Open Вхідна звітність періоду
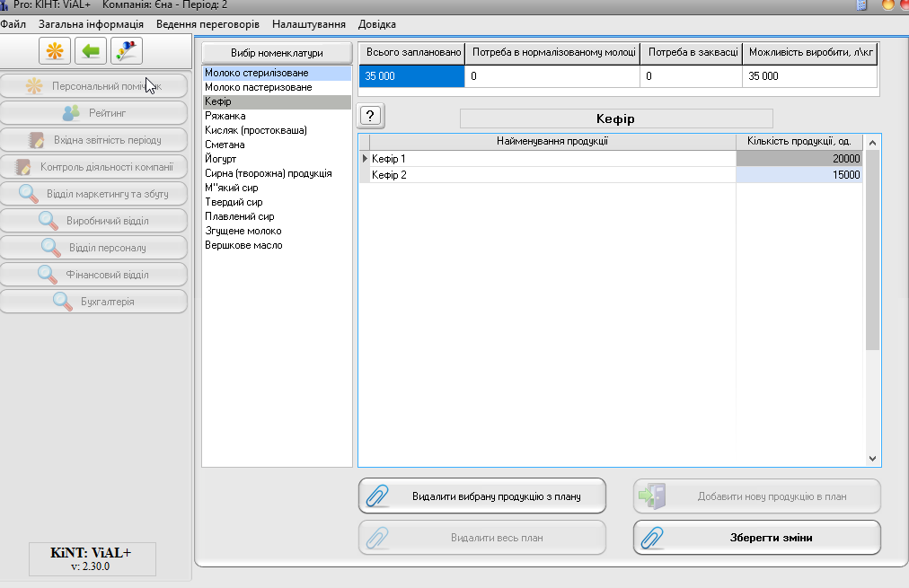The height and width of the screenshot is (588, 909). [94, 140]
